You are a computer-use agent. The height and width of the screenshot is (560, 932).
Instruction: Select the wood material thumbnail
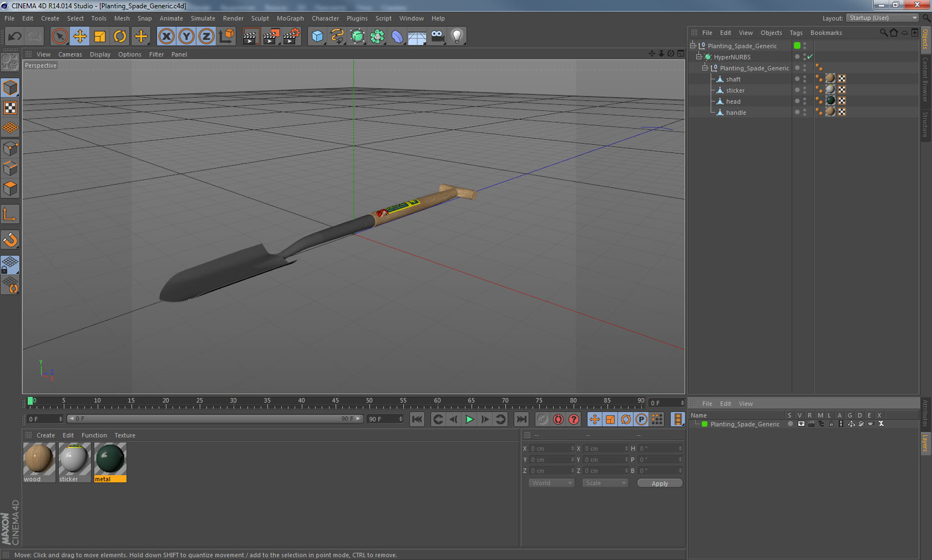[x=39, y=459]
